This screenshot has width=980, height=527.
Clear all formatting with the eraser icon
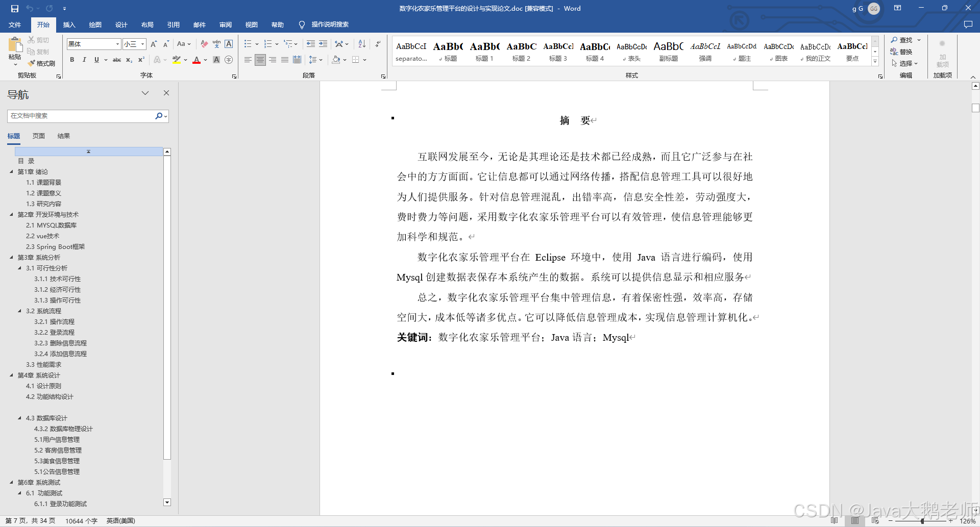203,44
